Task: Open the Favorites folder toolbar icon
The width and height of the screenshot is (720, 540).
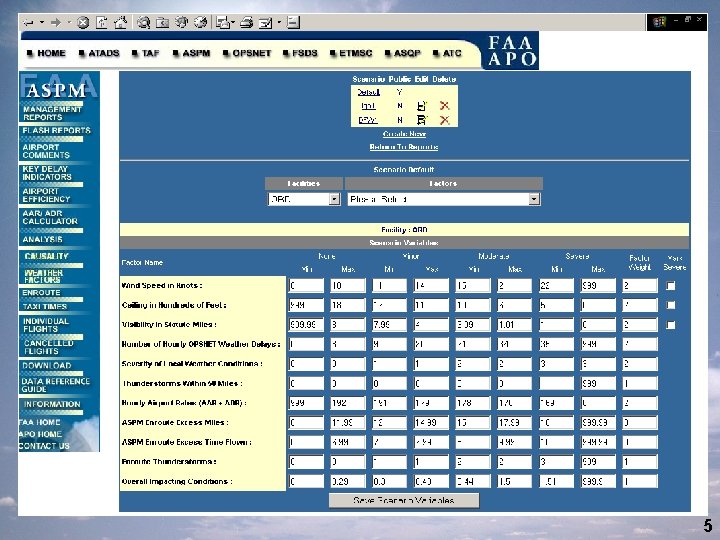Action: pos(162,22)
